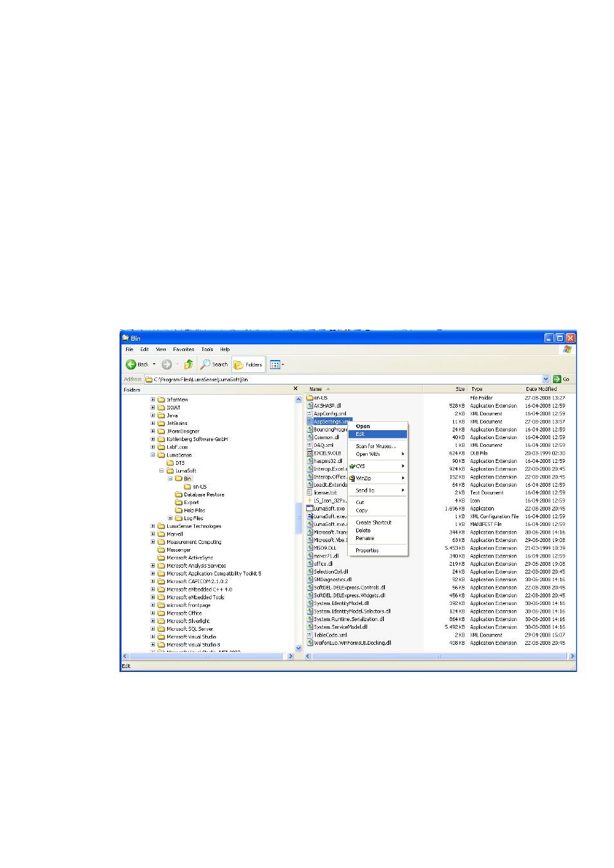Sort files by the Type column header
Screen dimensions: 614x868
pos(495,389)
